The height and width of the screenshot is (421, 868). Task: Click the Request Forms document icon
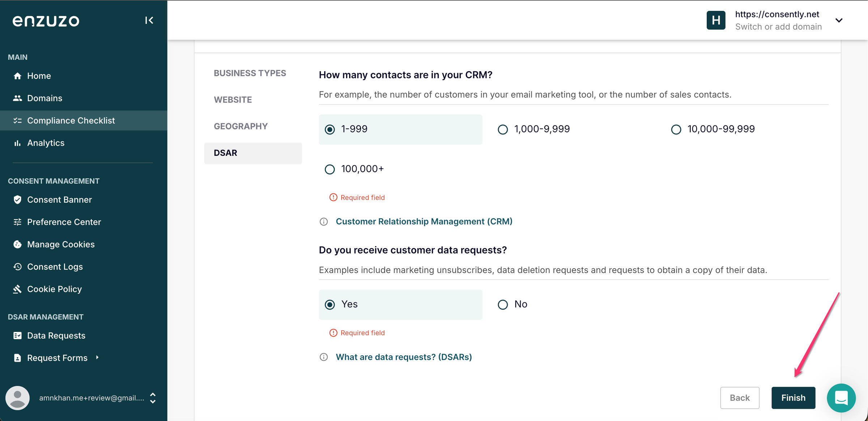coord(17,358)
